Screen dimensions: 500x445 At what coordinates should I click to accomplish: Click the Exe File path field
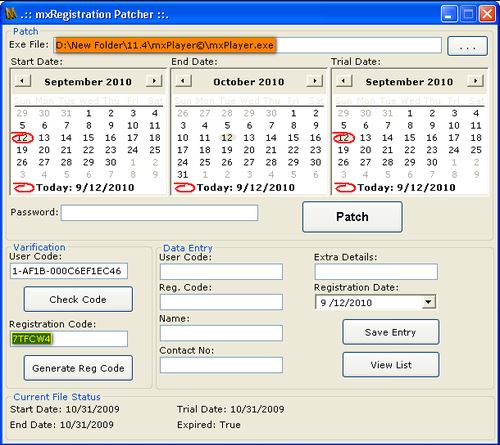click(248, 45)
